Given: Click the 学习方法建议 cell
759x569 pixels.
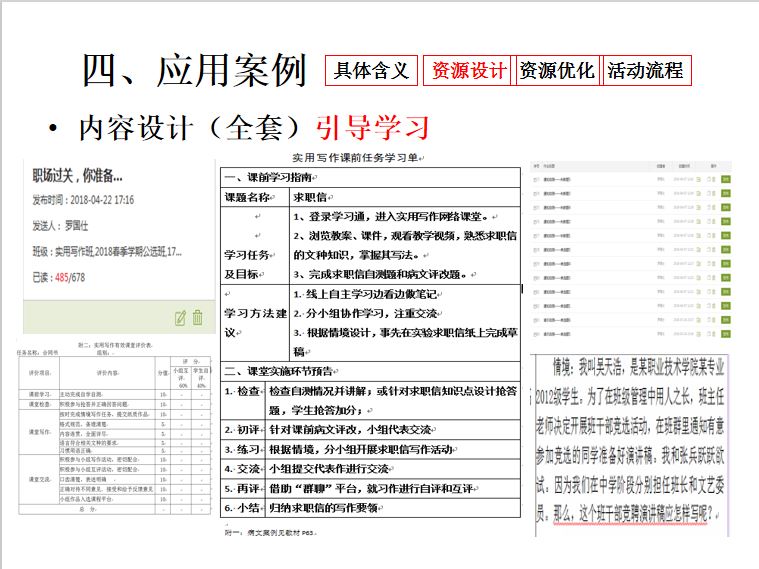Looking at the screenshot, I should (x=255, y=323).
